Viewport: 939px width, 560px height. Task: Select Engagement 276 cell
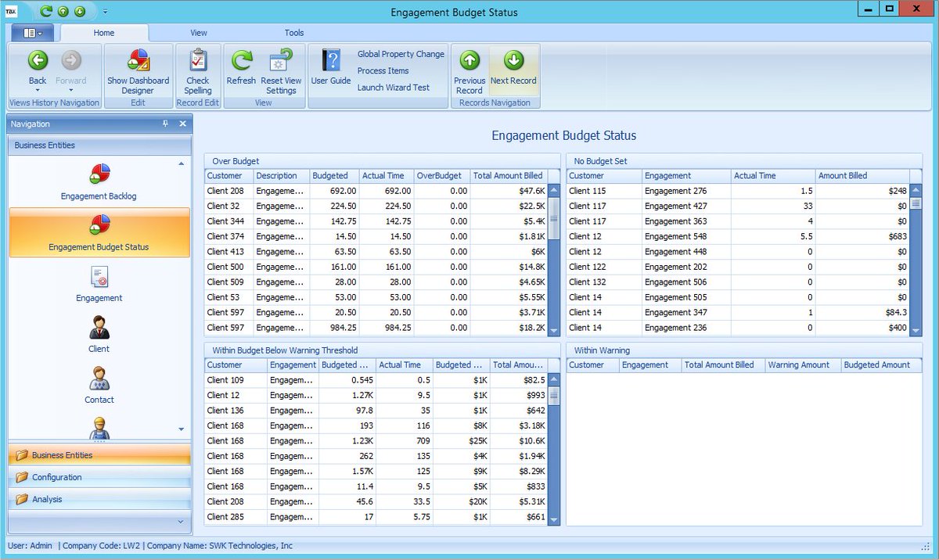click(x=686, y=191)
